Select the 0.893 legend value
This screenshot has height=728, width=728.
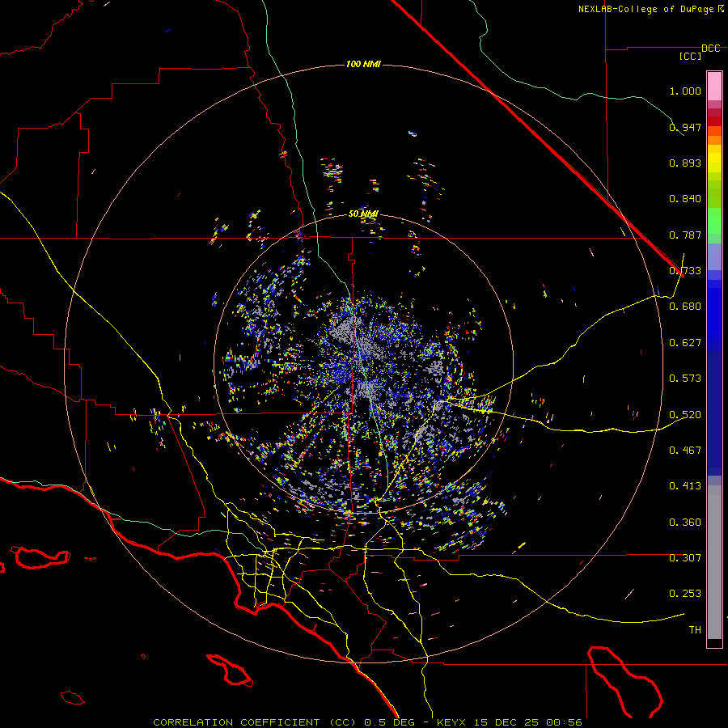pos(685,163)
